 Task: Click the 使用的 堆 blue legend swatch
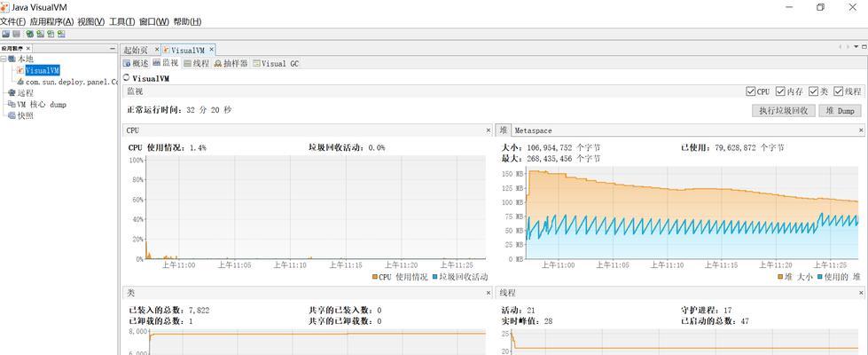[819, 276]
